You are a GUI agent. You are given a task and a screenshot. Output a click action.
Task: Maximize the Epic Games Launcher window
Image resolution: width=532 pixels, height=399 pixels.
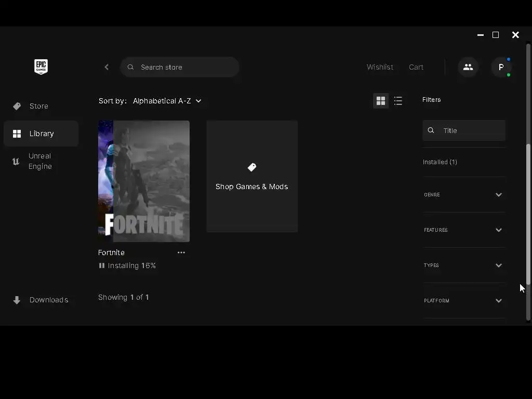pos(496,35)
